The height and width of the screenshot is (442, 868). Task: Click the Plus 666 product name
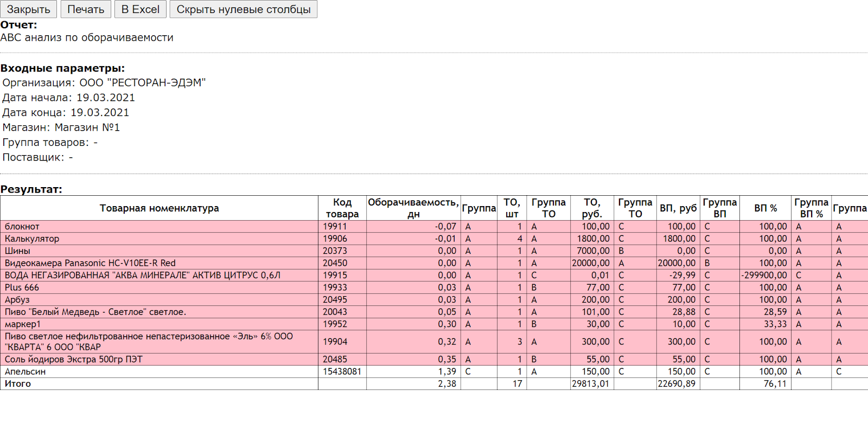(22, 287)
